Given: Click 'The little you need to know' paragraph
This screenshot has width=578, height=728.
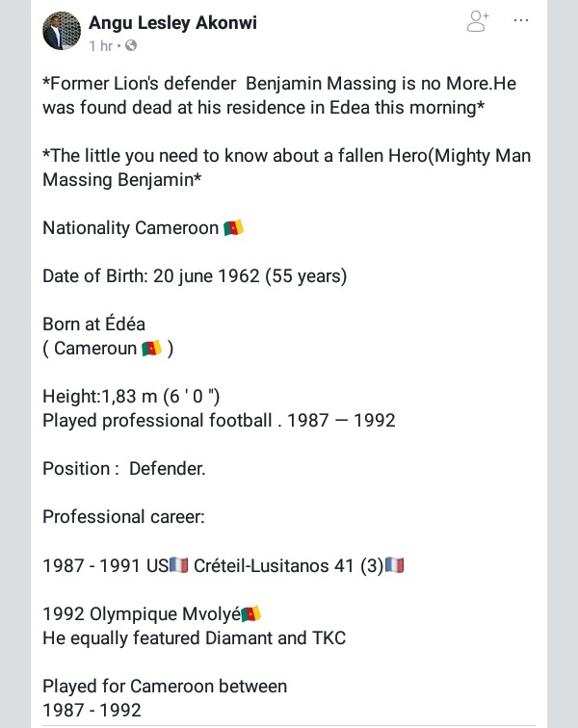Looking at the screenshot, I should (x=286, y=168).
